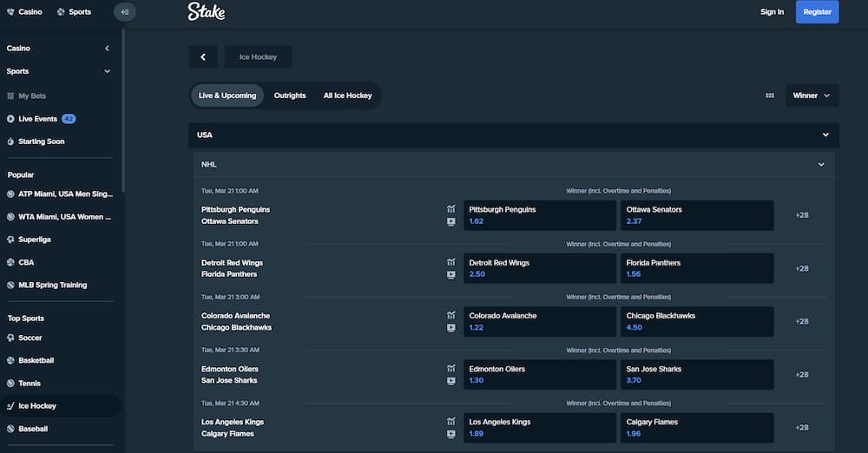
Task: Click the Baseball icon under Top Sports
Action: pyautogui.click(x=10, y=429)
